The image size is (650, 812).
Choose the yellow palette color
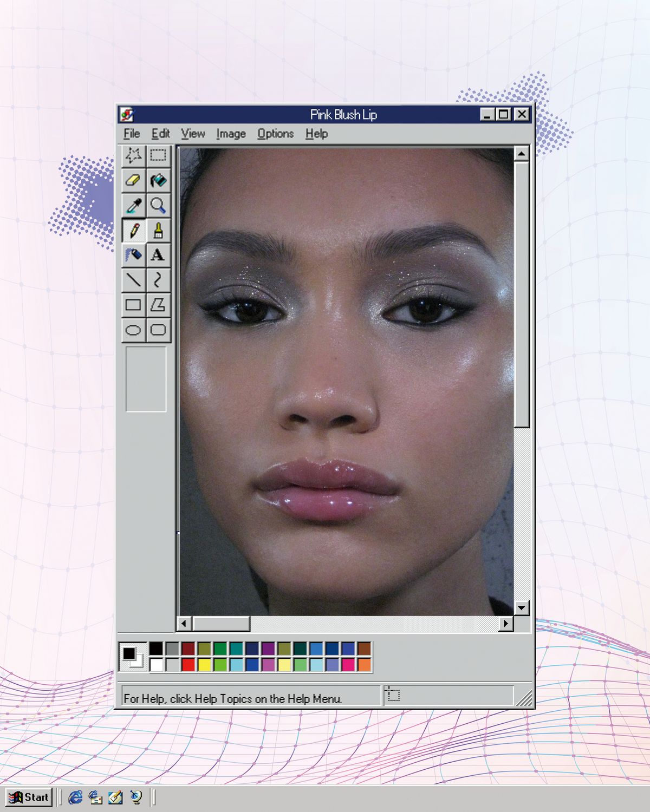point(204,664)
